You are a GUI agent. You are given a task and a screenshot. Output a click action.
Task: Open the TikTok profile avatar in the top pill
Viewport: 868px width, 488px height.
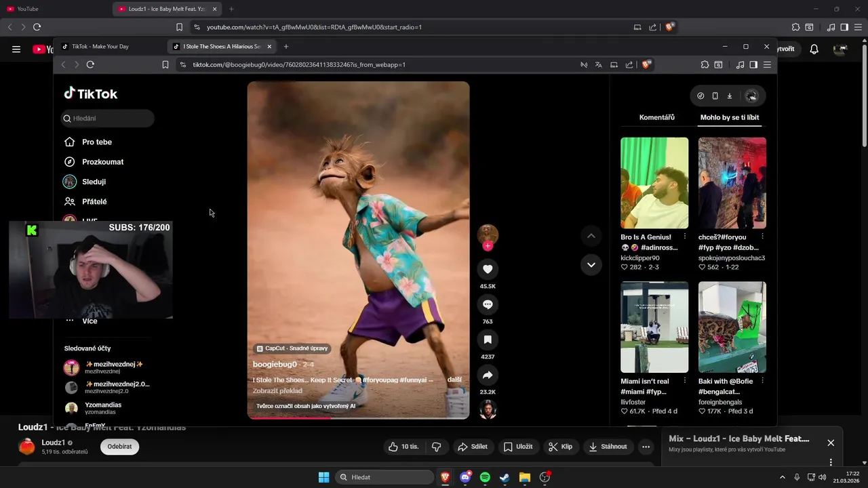(x=751, y=96)
